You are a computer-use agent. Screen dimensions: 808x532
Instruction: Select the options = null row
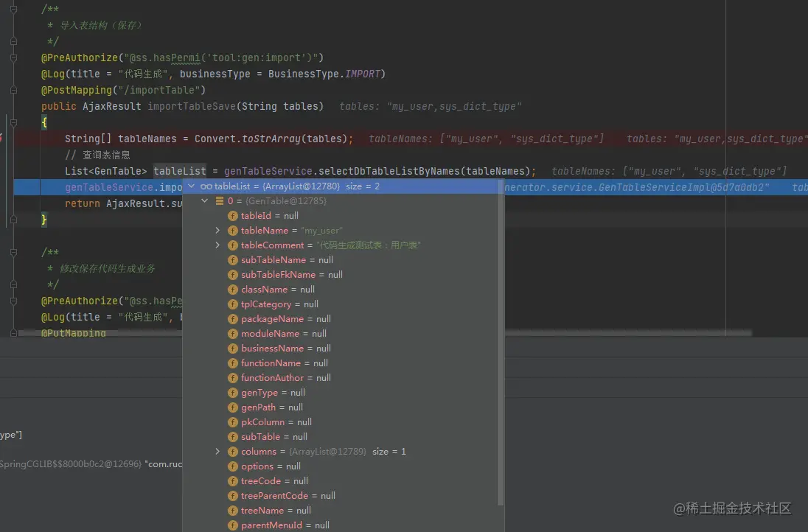(340, 466)
